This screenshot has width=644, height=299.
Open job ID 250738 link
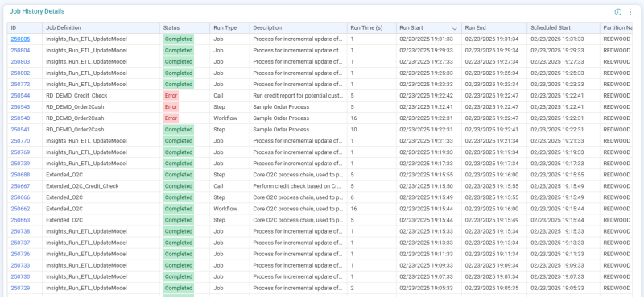pos(20,231)
